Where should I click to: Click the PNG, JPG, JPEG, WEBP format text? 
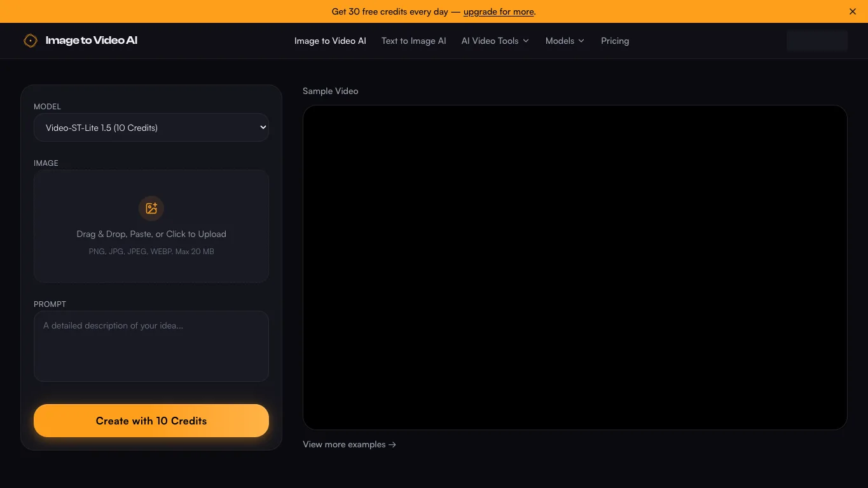pyautogui.click(x=151, y=252)
